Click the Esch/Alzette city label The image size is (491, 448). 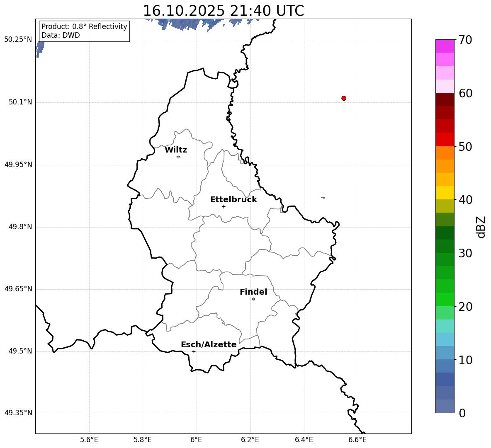(x=209, y=344)
